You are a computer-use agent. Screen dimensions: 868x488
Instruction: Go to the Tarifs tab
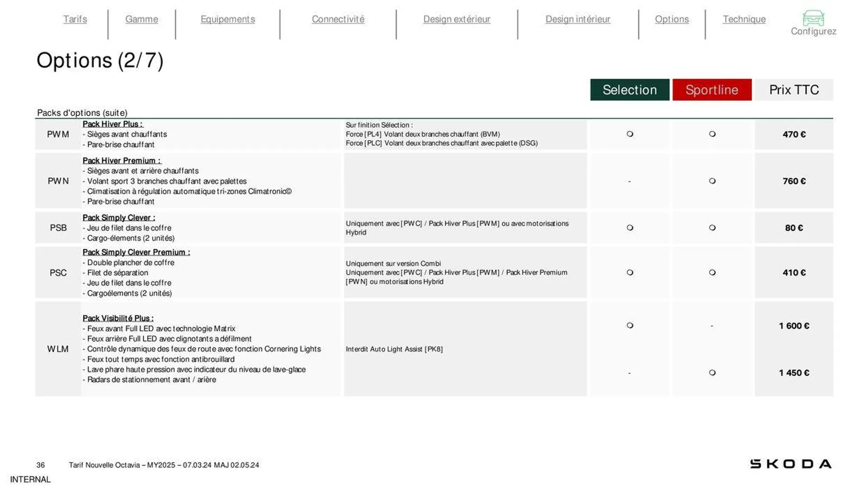pyautogui.click(x=75, y=19)
